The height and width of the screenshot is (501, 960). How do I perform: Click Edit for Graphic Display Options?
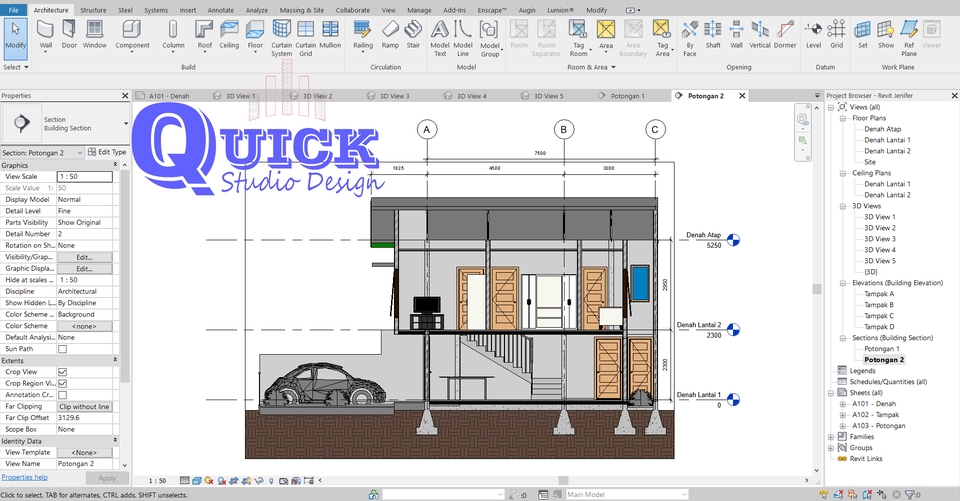pyautogui.click(x=84, y=269)
